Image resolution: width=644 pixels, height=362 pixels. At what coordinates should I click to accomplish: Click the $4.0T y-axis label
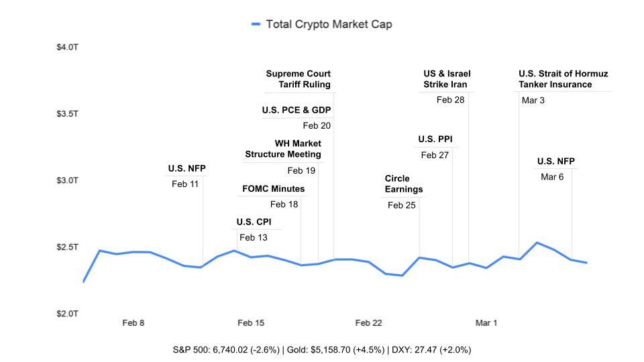[x=67, y=48]
